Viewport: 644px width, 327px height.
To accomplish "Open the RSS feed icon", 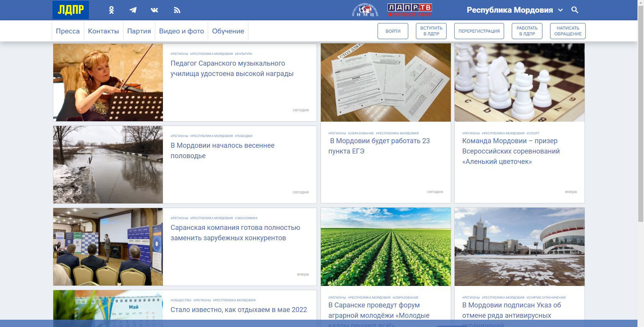I will 177,10.
